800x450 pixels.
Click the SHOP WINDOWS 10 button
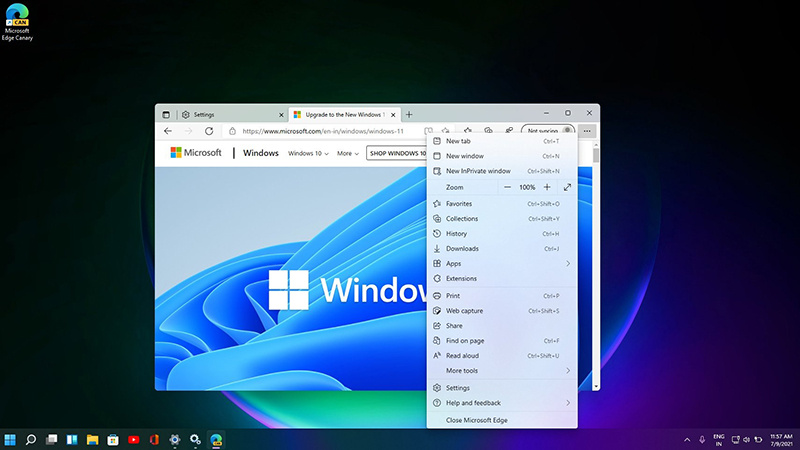pyautogui.click(x=397, y=153)
